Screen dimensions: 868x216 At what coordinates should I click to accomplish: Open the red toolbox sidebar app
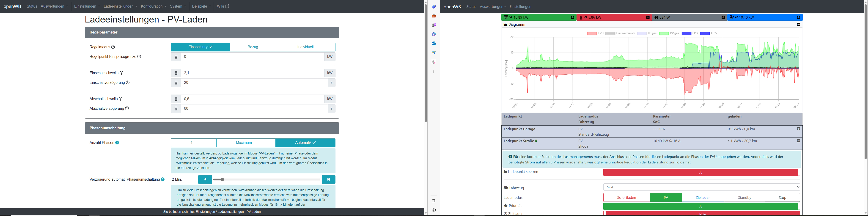pos(434,16)
